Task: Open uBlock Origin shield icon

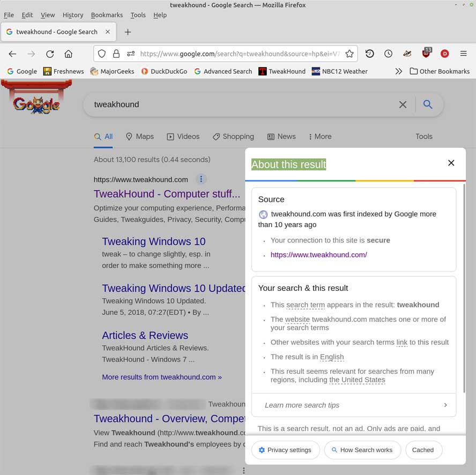Action: 426,53
